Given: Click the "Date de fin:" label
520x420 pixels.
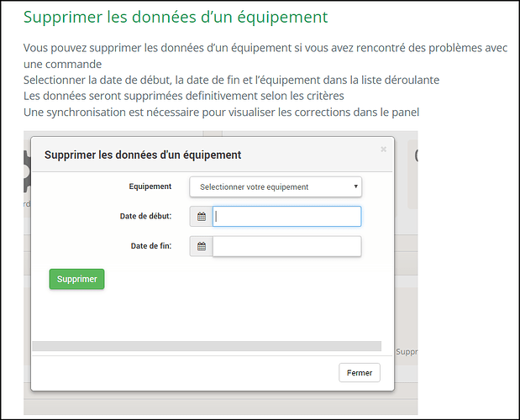Looking at the screenshot, I should click(x=151, y=246).
